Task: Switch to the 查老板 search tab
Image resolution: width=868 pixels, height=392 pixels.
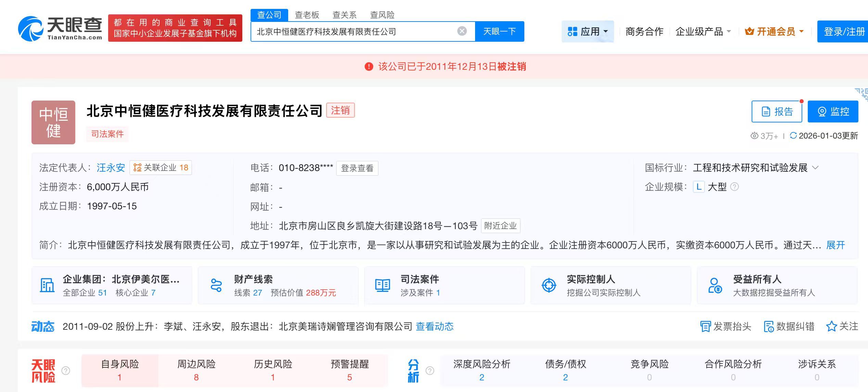Action: [x=307, y=15]
